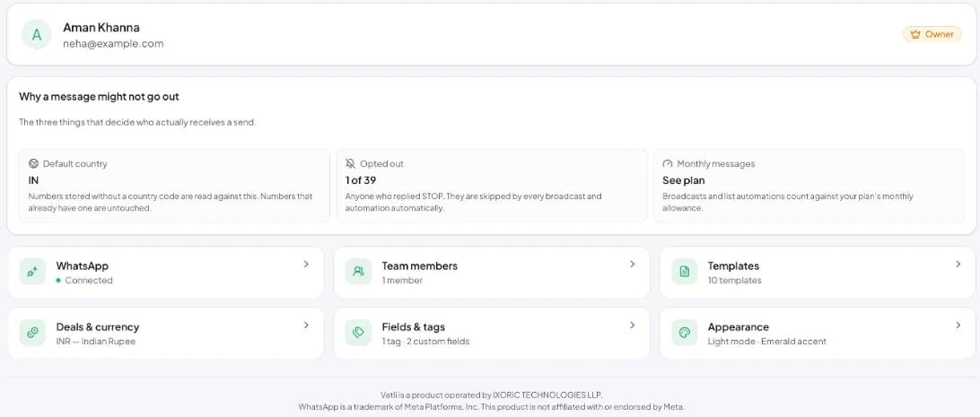Image resolution: width=980 pixels, height=417 pixels.
Task: Expand the Templates card chevron
Action: point(958,264)
